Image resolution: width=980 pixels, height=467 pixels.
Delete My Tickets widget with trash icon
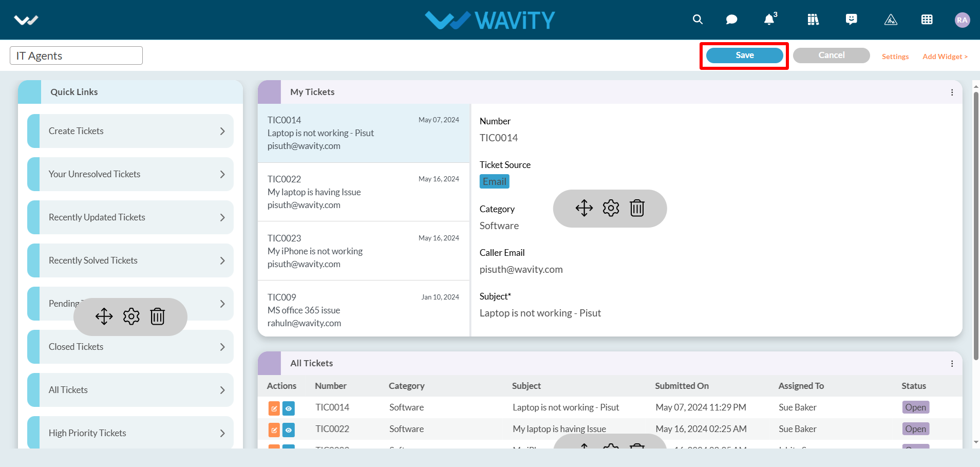(637, 208)
